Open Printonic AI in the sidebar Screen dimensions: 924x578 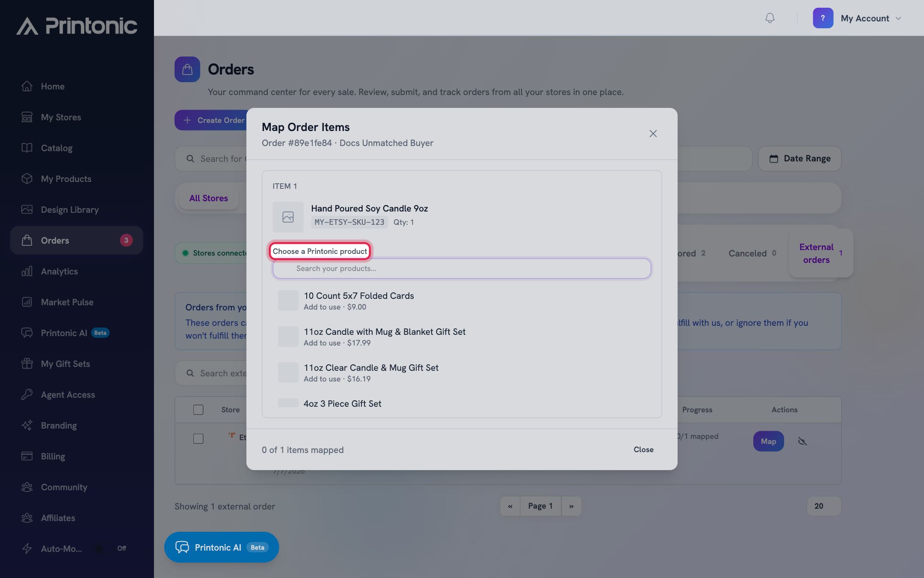(x=64, y=333)
